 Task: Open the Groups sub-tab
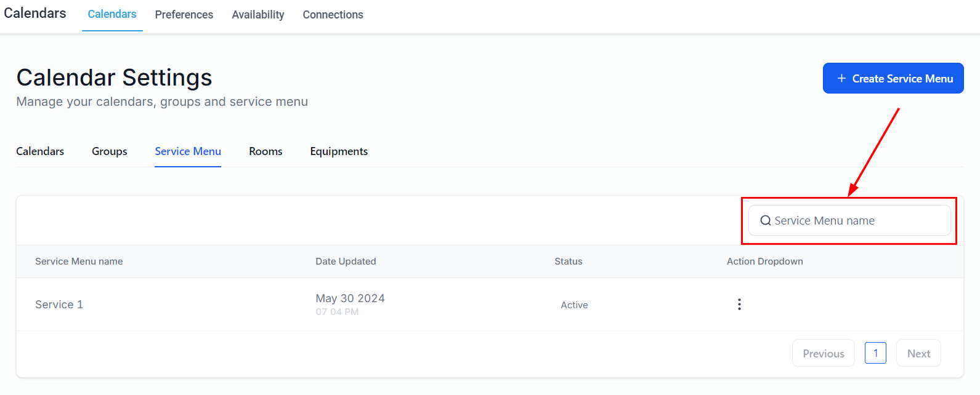(110, 151)
